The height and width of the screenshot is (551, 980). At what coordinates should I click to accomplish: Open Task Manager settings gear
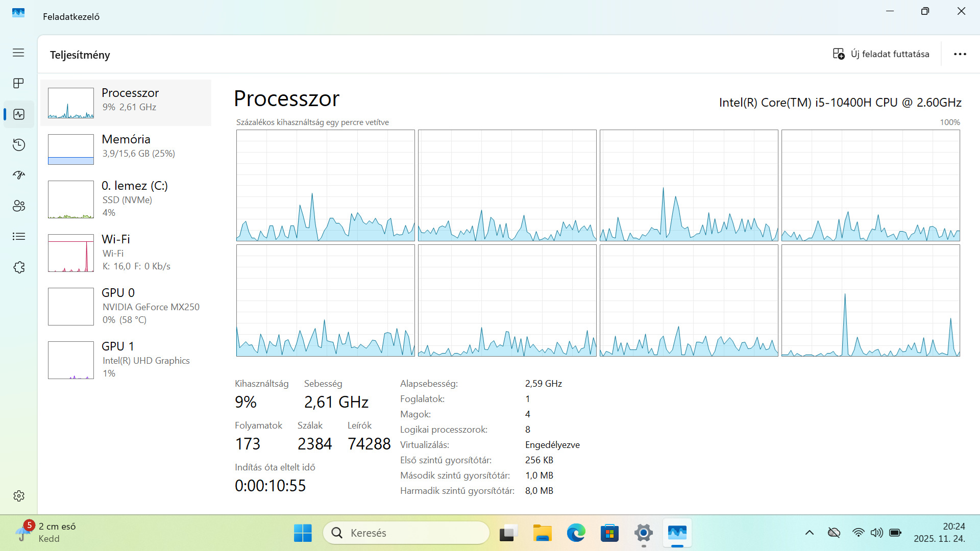[x=18, y=496]
